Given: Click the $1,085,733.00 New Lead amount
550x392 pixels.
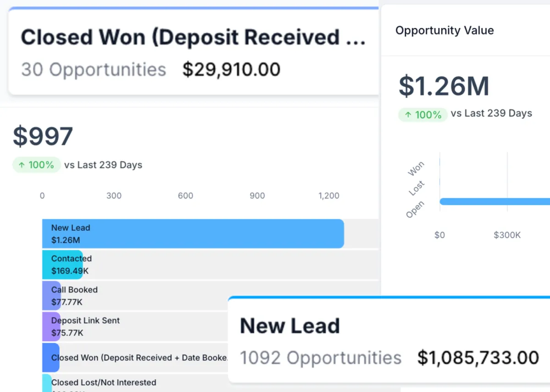Looking at the screenshot, I should coord(478,358).
